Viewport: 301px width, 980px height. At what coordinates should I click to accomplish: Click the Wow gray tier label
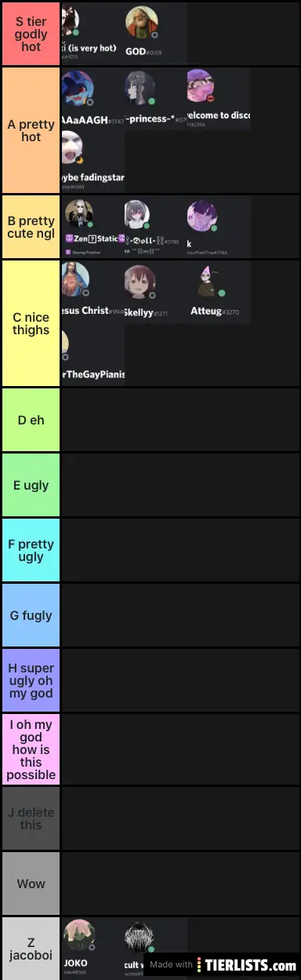tap(31, 883)
